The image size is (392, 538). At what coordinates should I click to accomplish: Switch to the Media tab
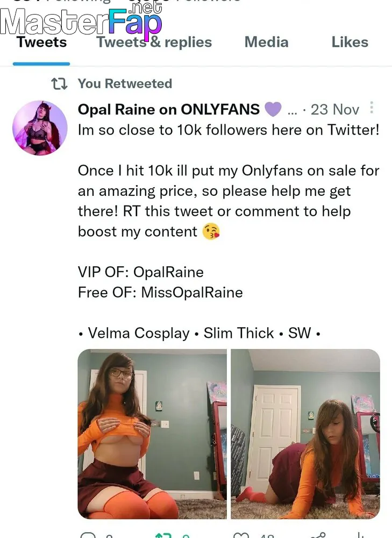click(267, 42)
